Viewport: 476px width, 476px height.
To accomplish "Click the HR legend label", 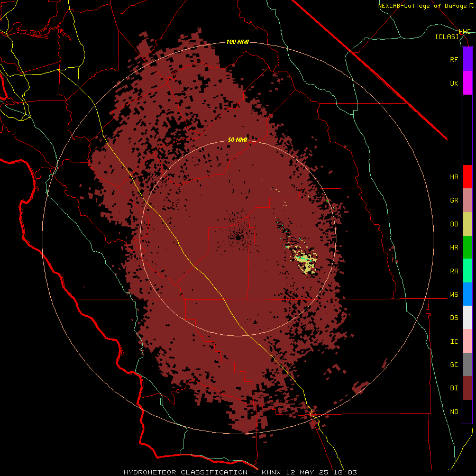I will (x=454, y=248).
